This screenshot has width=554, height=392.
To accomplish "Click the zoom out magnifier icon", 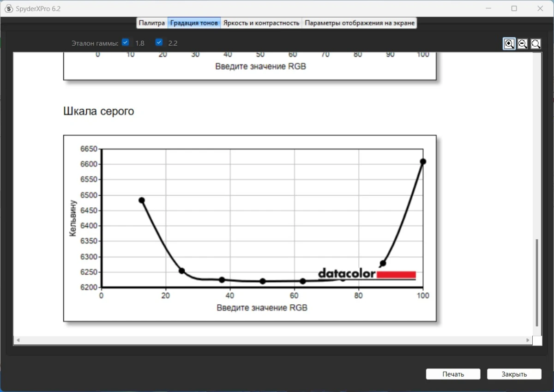I will point(523,44).
